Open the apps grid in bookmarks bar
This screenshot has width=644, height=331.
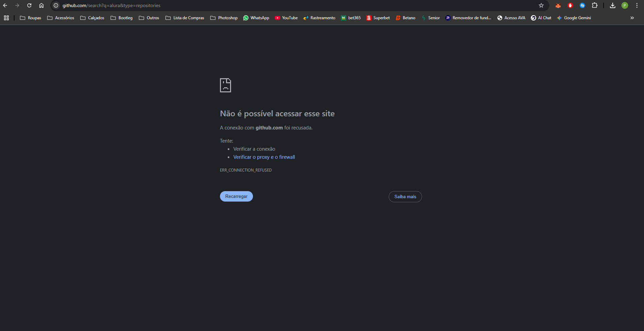(6, 18)
